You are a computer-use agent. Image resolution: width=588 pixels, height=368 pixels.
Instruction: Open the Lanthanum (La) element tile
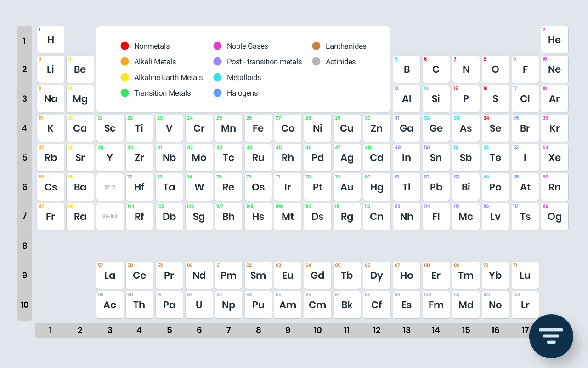(x=110, y=276)
